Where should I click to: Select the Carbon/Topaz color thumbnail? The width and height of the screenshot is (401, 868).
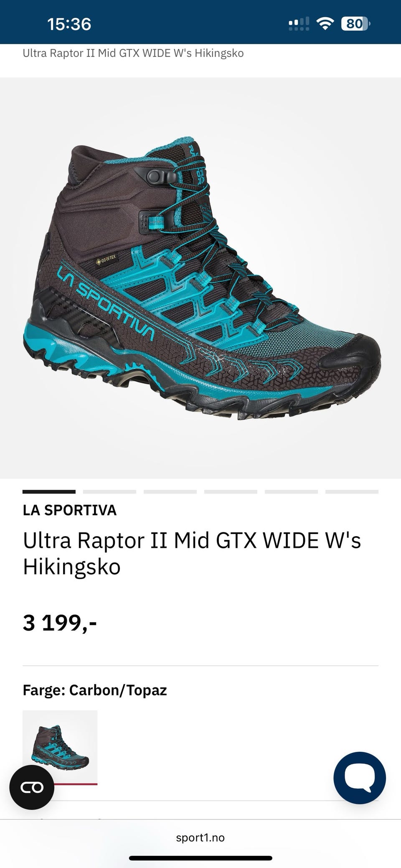(60, 747)
